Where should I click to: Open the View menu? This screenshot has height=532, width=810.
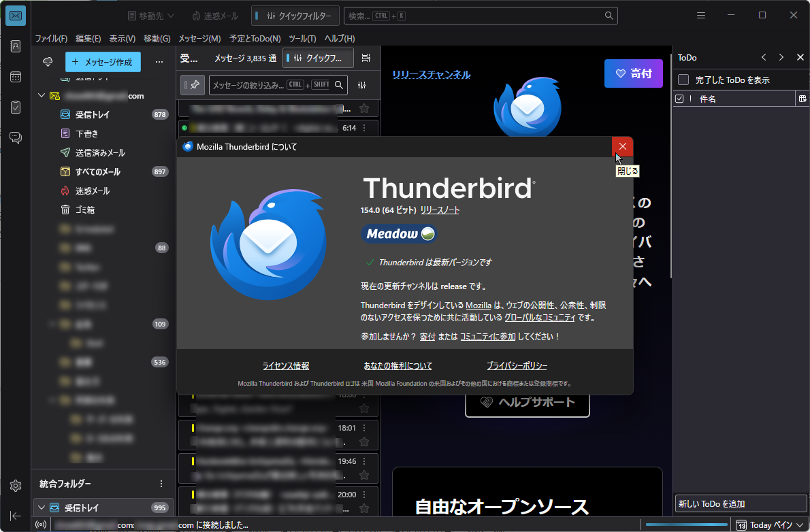(123, 39)
